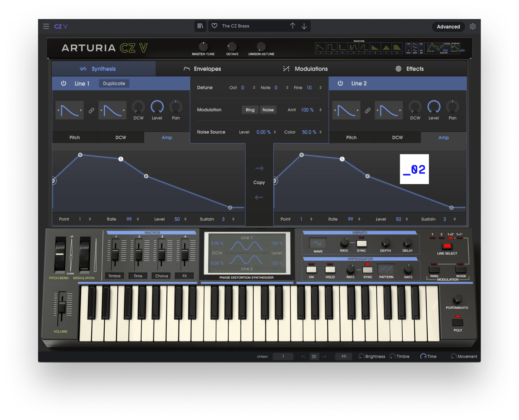The image size is (519, 420).
Task: Turn on the arpeggiator ON switch
Action: [311, 270]
